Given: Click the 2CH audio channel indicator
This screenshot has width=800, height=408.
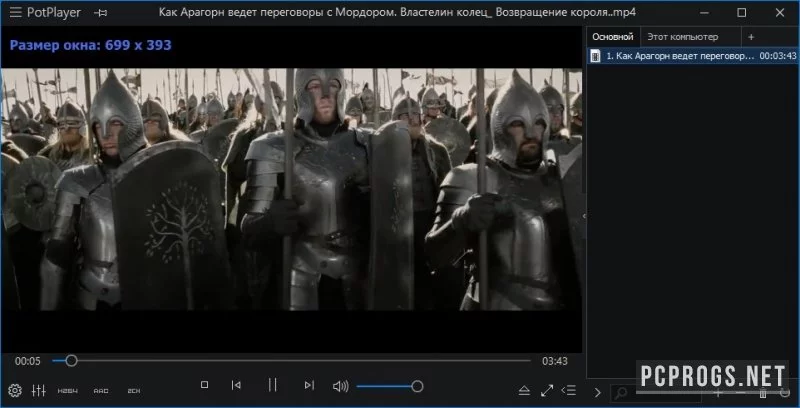Looking at the screenshot, I should click(134, 391).
